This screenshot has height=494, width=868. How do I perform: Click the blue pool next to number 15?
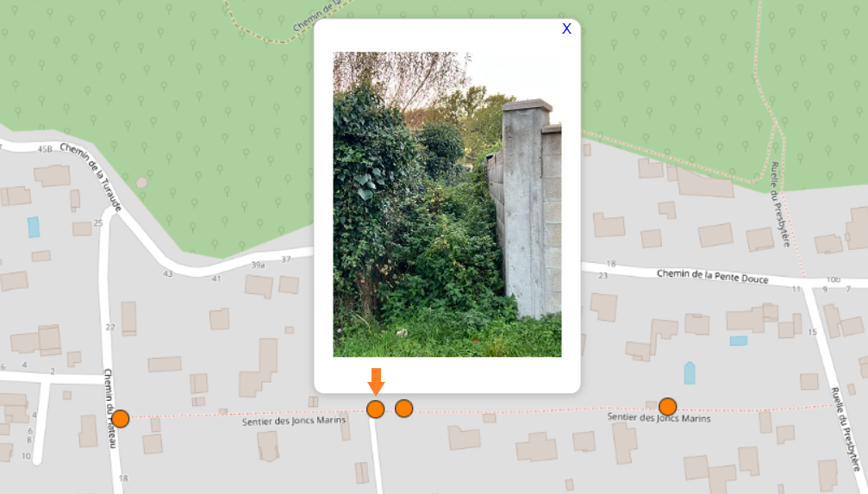(739, 341)
